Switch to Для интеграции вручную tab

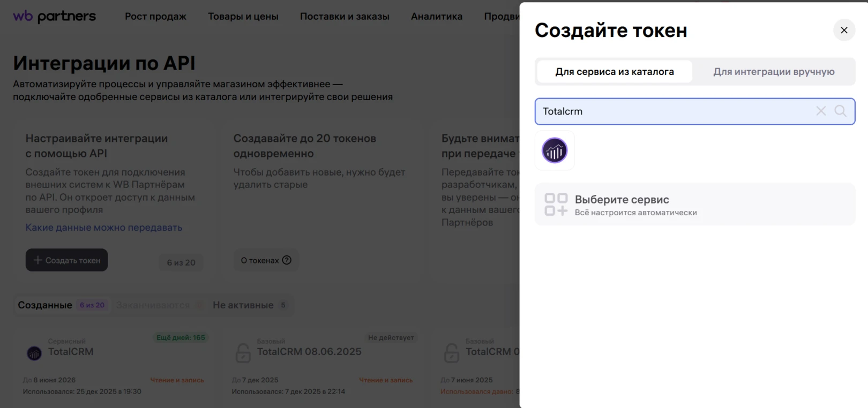[773, 72]
